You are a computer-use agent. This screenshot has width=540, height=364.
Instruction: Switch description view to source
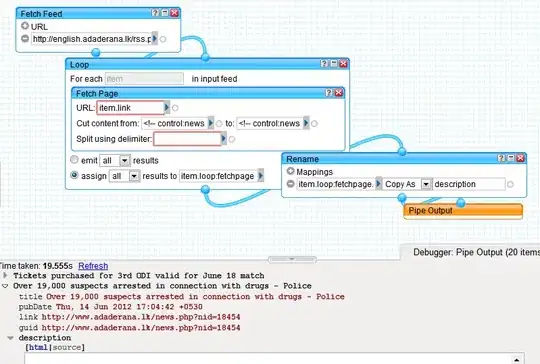(67, 347)
